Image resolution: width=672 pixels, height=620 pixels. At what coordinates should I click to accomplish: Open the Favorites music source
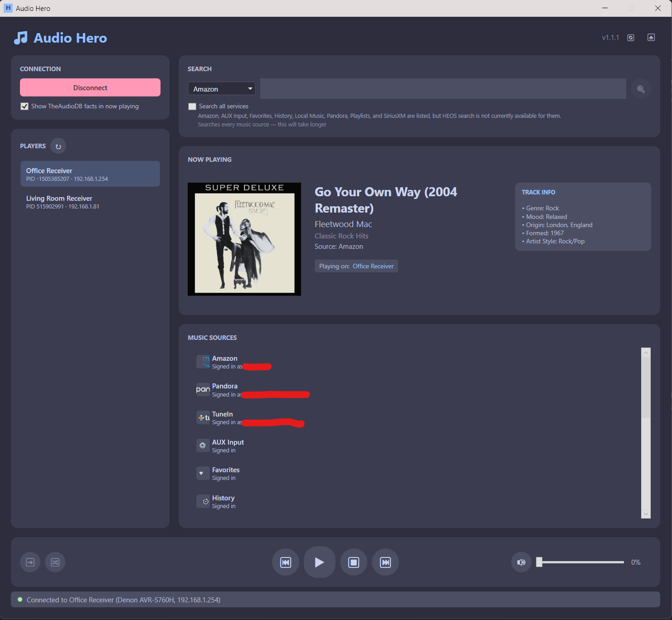pyautogui.click(x=225, y=473)
